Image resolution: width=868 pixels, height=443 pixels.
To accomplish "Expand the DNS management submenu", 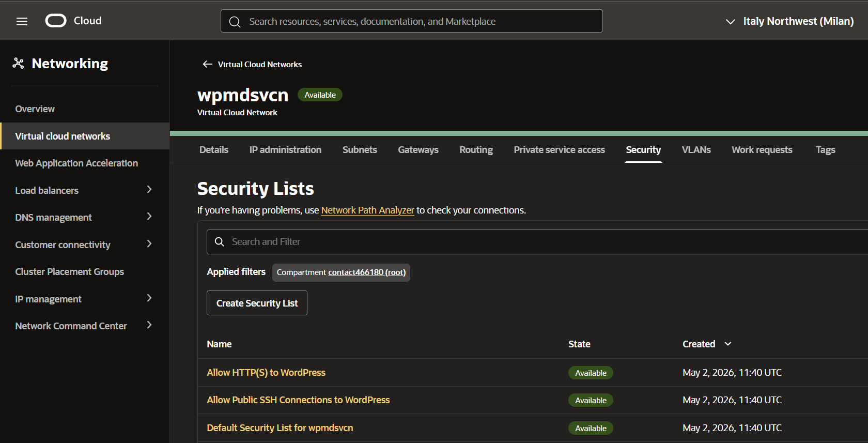I will (149, 217).
